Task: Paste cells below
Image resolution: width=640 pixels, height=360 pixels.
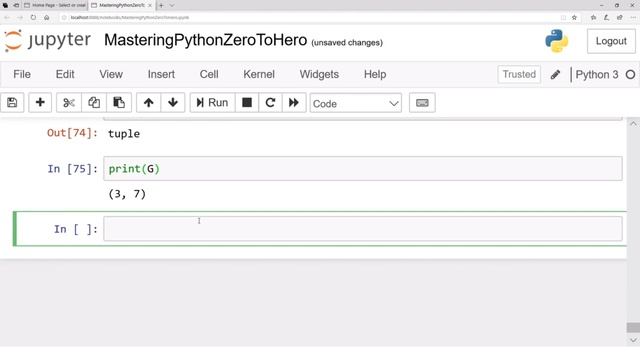Action: pos(119,102)
